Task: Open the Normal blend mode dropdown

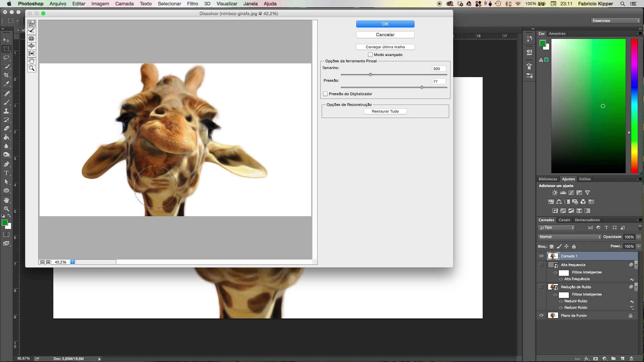Action: pyautogui.click(x=569, y=237)
